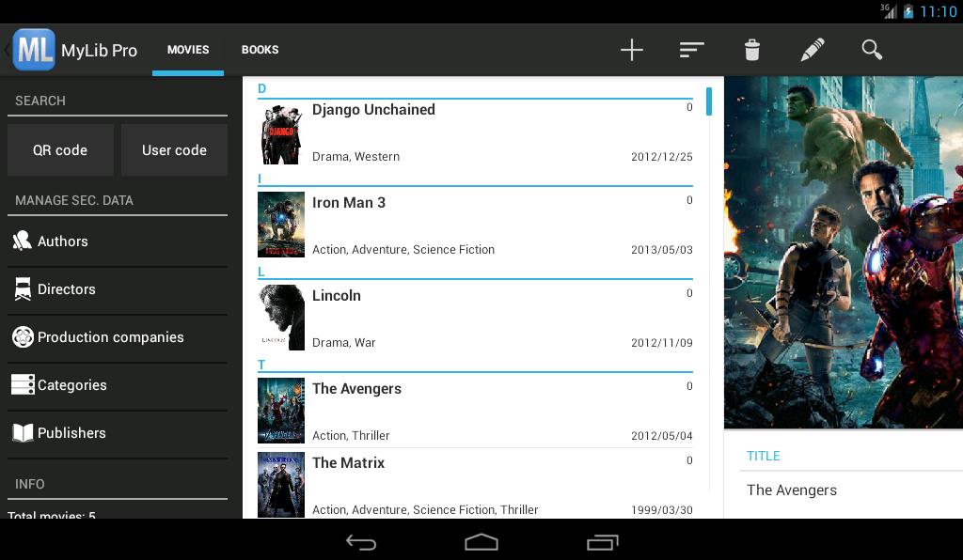Select the Iron Man 3 movie title

point(348,202)
